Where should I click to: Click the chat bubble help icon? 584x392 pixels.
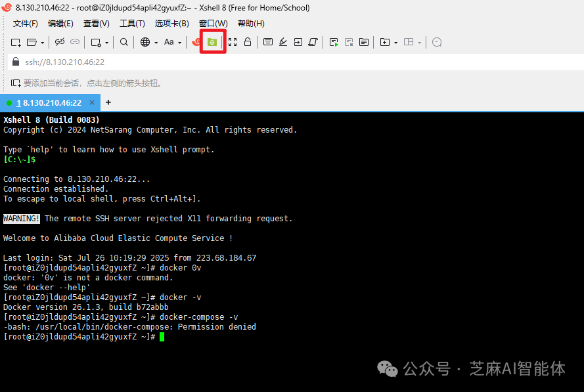pyautogui.click(x=437, y=42)
